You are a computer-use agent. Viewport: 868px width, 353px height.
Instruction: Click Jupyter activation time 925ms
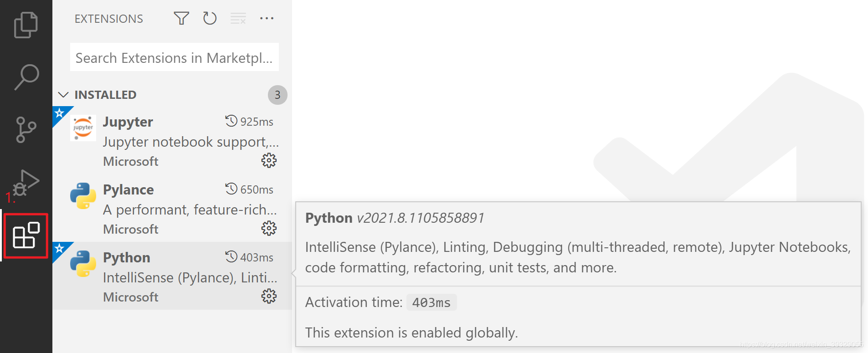tap(249, 122)
